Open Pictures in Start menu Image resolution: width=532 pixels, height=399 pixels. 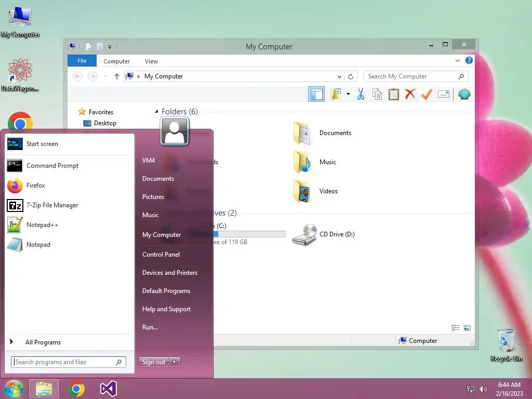click(153, 197)
